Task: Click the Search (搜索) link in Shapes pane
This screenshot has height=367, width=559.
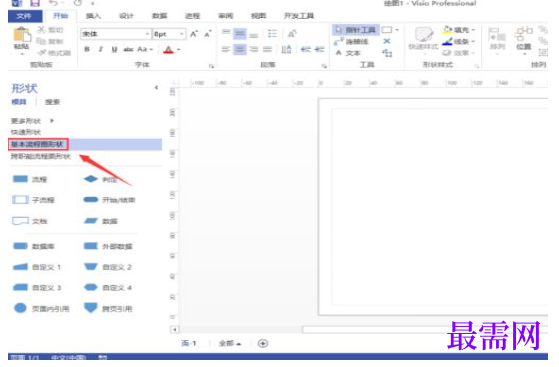Action: tap(52, 102)
